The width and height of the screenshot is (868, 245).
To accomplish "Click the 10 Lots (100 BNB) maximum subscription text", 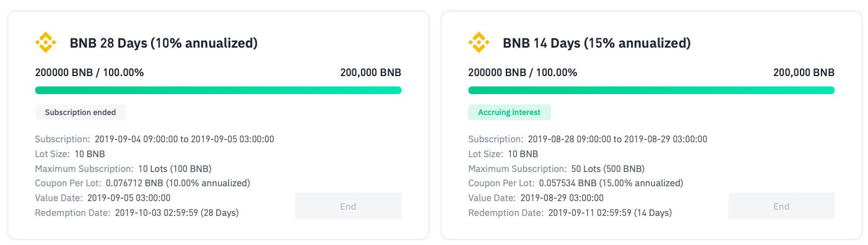I will [x=175, y=168].
